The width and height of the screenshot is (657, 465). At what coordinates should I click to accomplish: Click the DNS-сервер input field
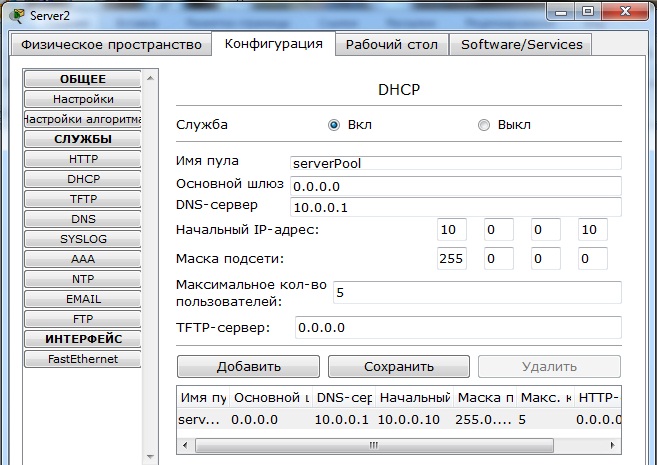point(456,207)
